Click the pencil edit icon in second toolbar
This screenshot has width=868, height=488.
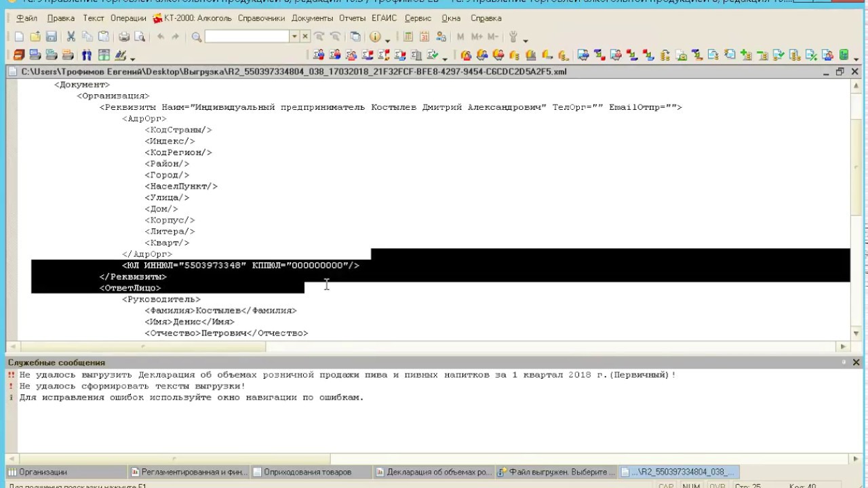121,55
